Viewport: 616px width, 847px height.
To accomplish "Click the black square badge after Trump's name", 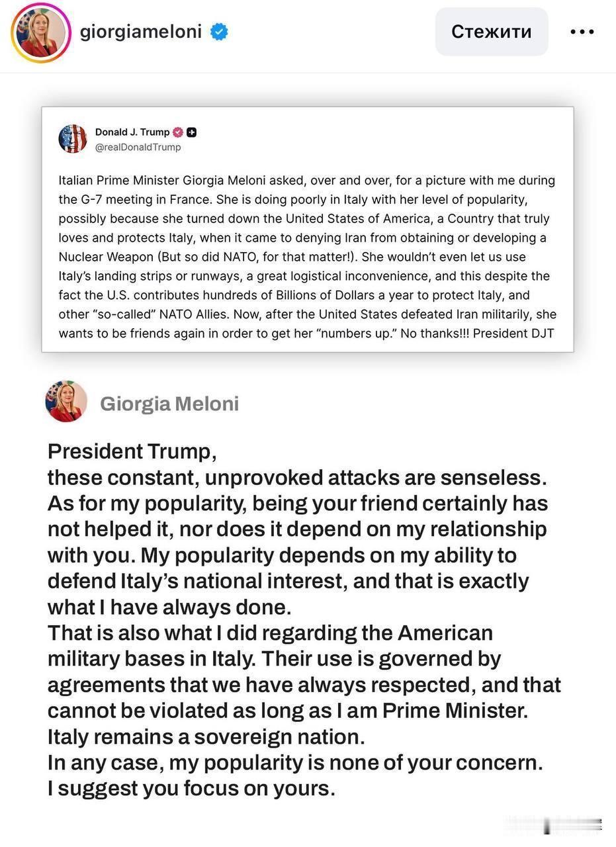I will point(191,132).
